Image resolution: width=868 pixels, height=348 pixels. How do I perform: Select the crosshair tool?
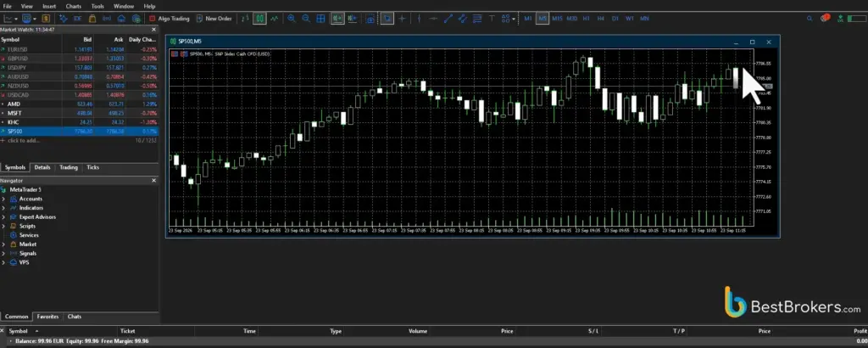403,19
